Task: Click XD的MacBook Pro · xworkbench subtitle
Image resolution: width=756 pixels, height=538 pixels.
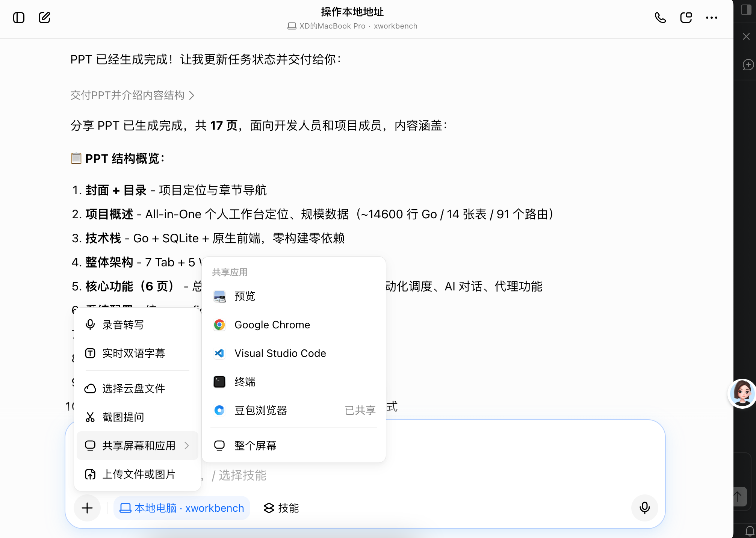Action: tap(352, 26)
